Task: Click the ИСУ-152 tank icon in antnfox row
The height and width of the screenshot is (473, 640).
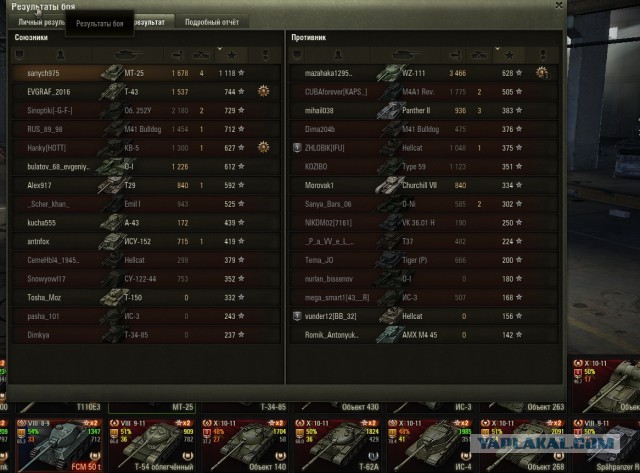Action: click(x=111, y=241)
